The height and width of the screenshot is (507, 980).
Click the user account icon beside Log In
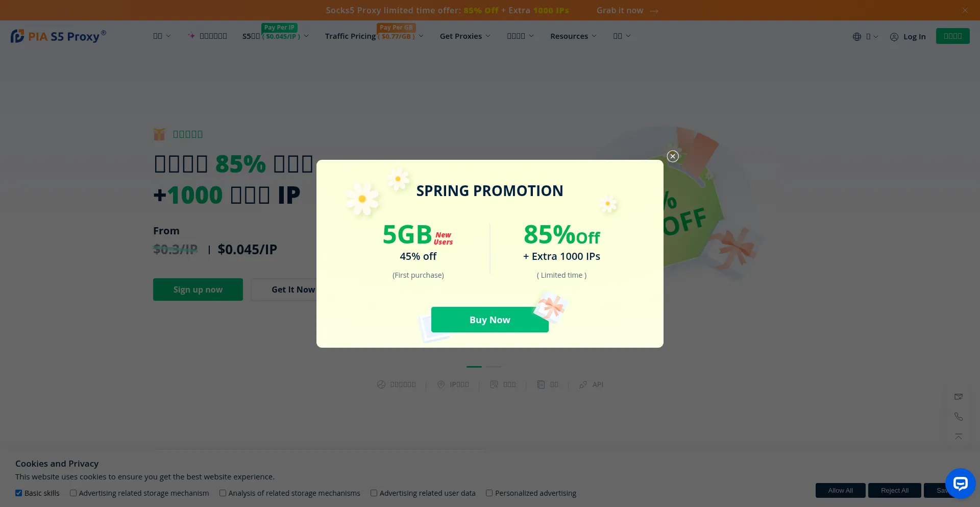(x=894, y=37)
